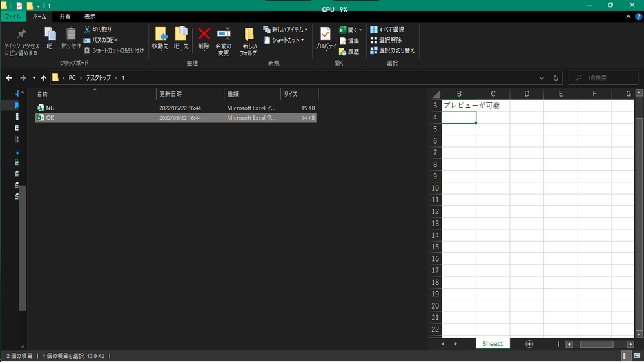The height and width of the screenshot is (362, 644).
Task: Open the File (ファイル) tab
Action: pyautogui.click(x=13, y=16)
